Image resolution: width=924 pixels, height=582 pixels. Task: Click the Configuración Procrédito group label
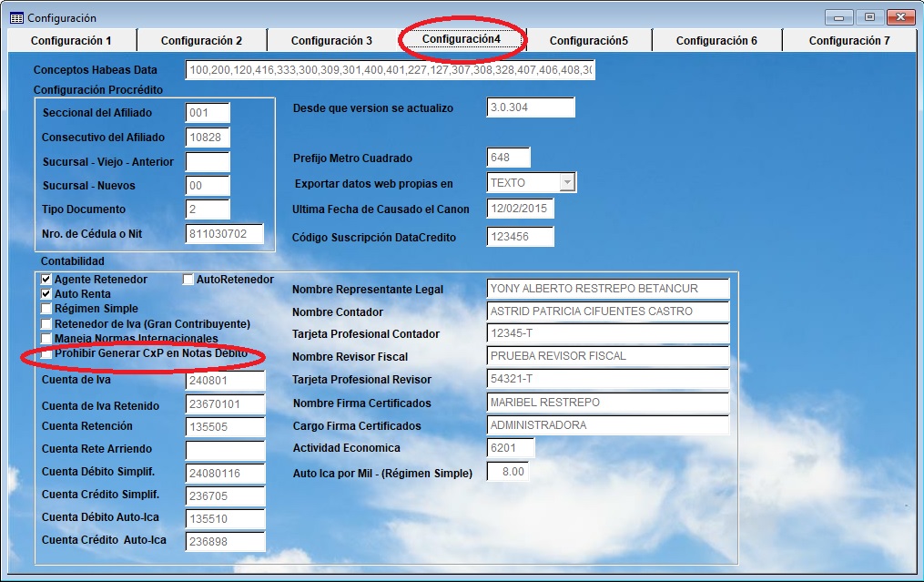coord(97,89)
